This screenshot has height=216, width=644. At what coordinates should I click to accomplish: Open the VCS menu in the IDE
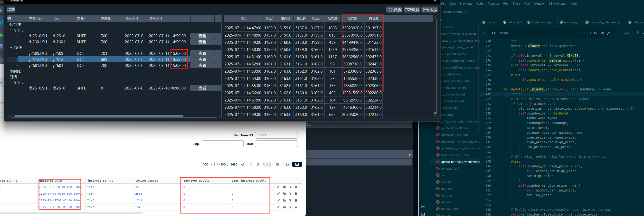(527, 4)
